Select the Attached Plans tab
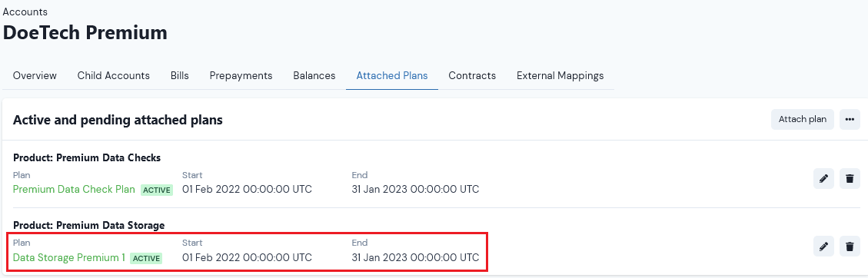868x278 pixels. (392, 76)
